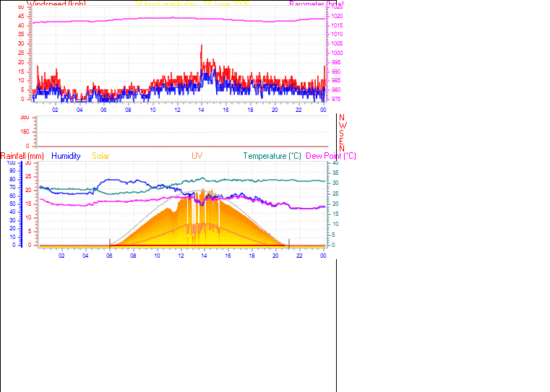The width and height of the screenshot is (550, 392).
Task: Click the sunset marker near 21 hours
Action: [288, 243]
